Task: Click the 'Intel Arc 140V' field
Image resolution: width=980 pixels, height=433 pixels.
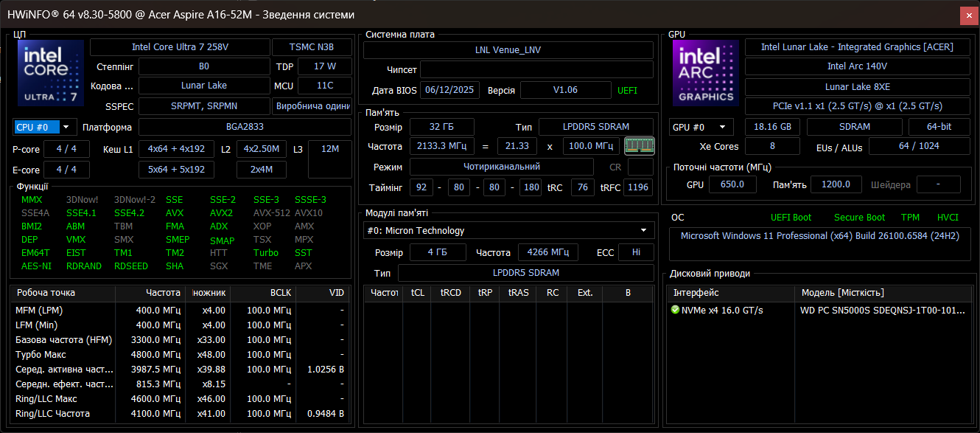Action: 857,66
